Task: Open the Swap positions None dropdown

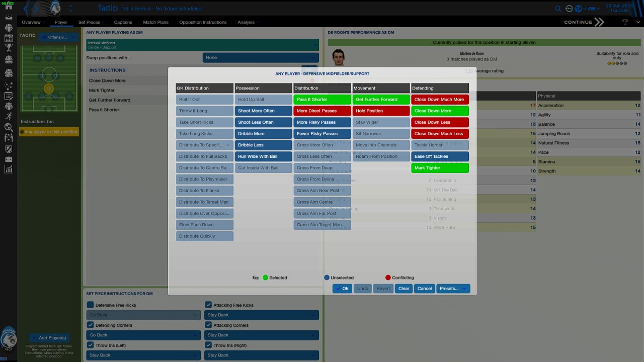Action: coord(261,57)
